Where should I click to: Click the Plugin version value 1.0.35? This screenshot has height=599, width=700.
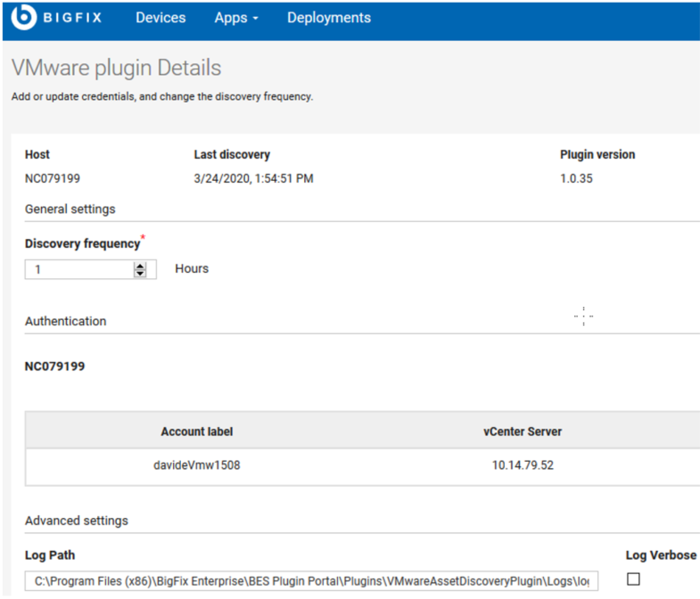click(x=576, y=178)
